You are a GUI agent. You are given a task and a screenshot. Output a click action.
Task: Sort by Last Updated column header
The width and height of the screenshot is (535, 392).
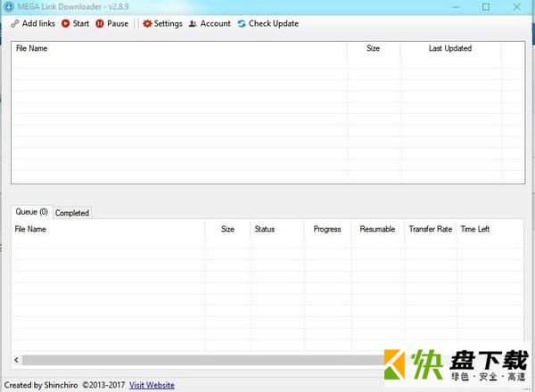tap(450, 48)
